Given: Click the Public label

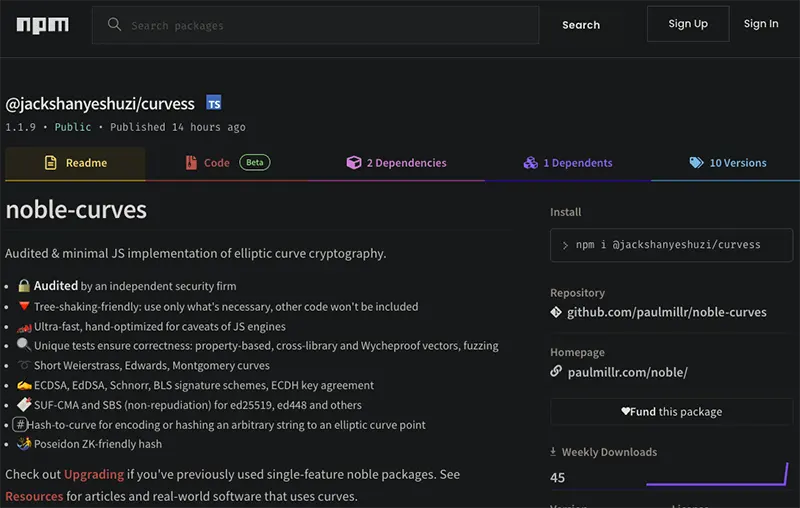Looking at the screenshot, I should (73, 128).
